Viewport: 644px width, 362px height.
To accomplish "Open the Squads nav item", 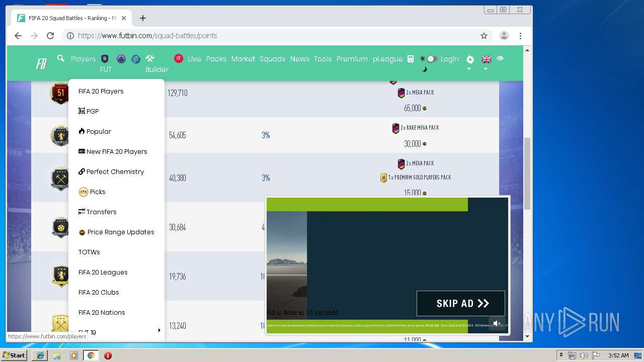I will coord(272,59).
